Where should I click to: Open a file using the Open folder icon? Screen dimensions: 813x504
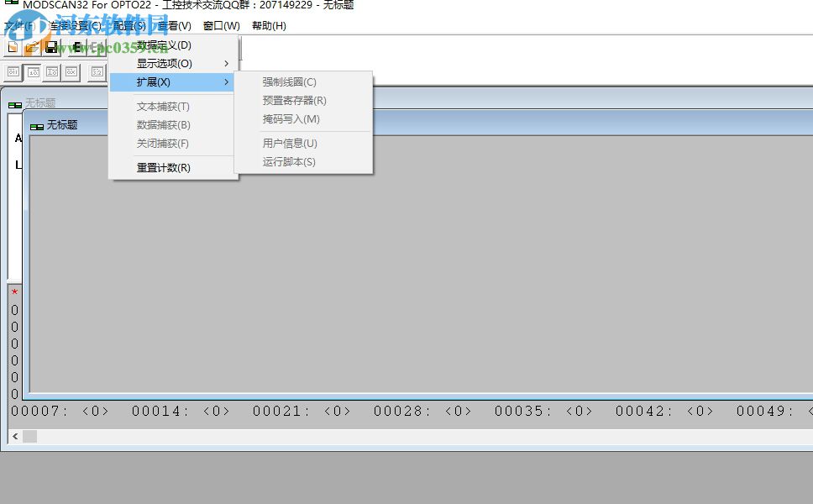coord(32,47)
